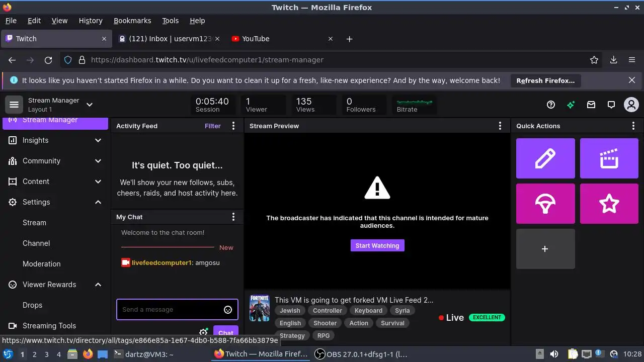644x362 pixels.
Task: Click the Fortnite game thumbnail
Action: point(260,308)
